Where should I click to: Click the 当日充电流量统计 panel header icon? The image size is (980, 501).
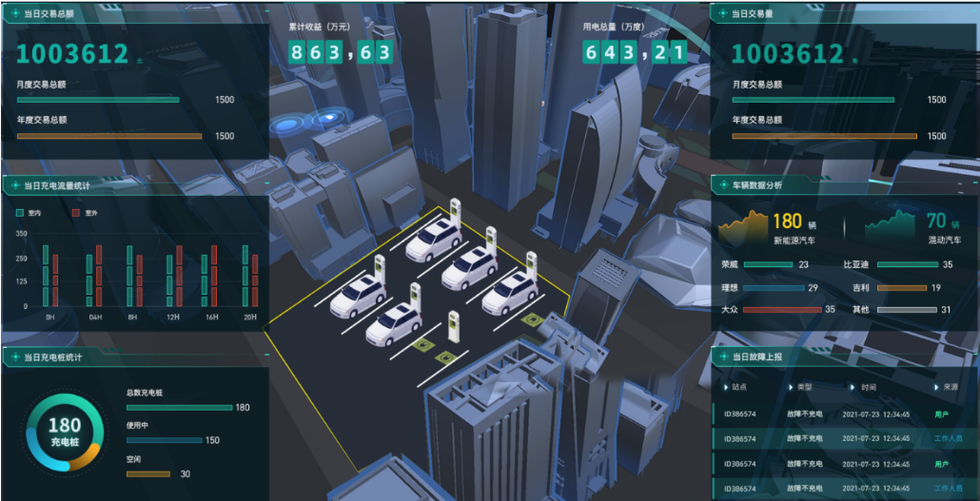13,186
